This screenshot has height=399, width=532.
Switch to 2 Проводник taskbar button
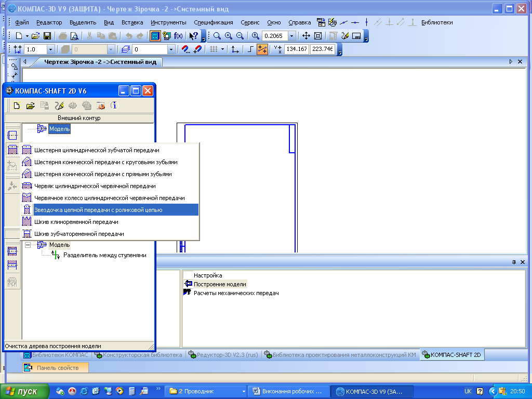(207, 391)
